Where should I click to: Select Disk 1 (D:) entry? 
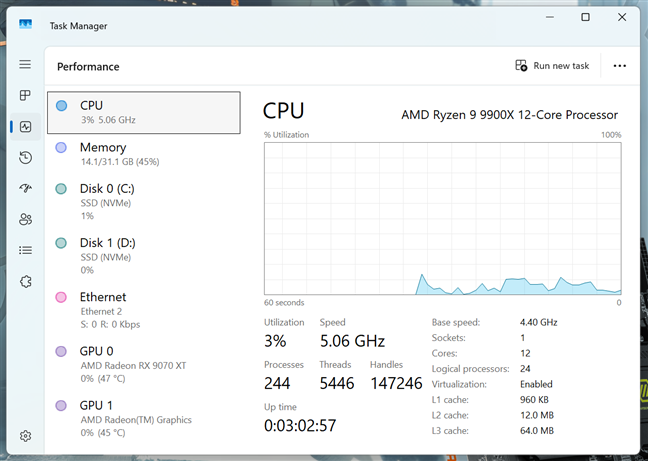coord(144,256)
